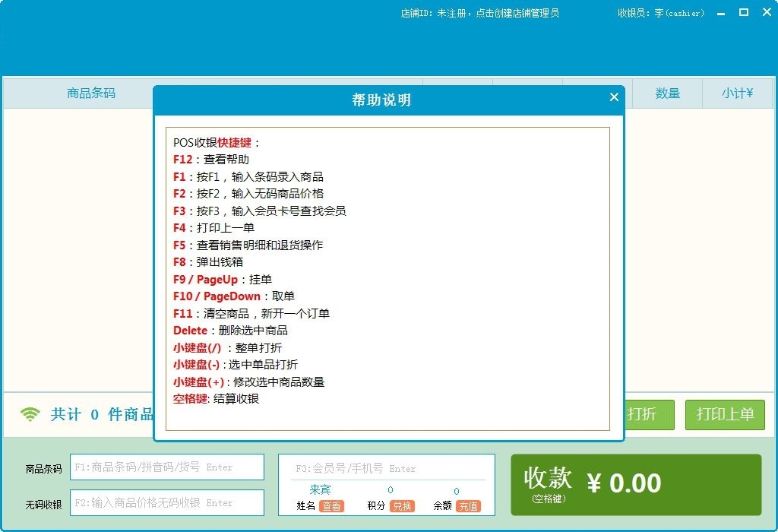Click the 小键盘(+) 修改选中商品数量 line
The height and width of the screenshot is (532, 778).
pos(248,382)
